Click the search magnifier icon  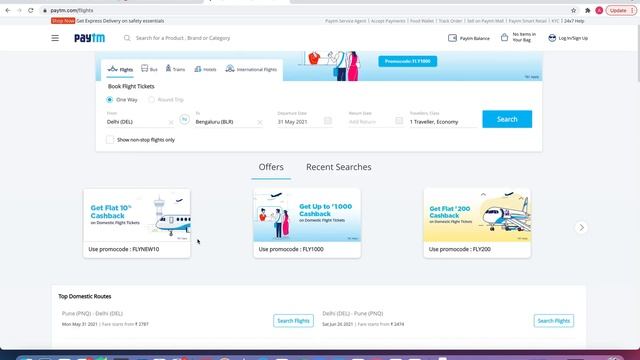click(x=127, y=38)
